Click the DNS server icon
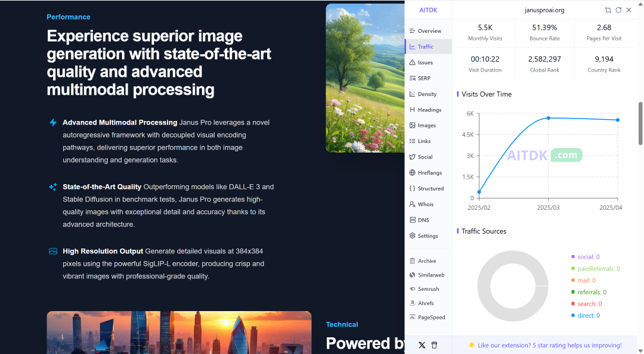This screenshot has width=644, height=354. pos(413,220)
